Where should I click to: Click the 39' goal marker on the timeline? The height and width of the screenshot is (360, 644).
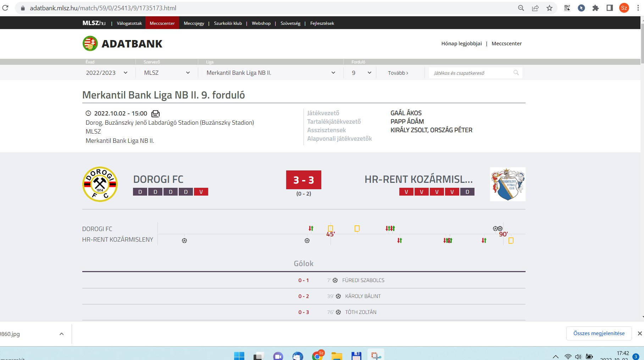[307, 241]
